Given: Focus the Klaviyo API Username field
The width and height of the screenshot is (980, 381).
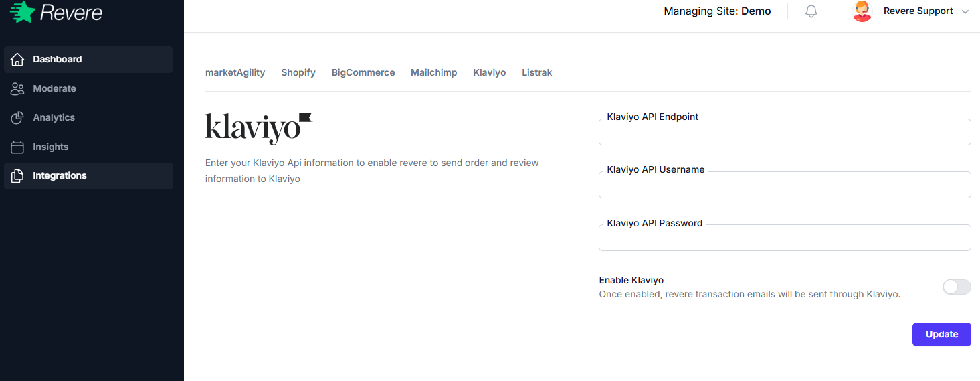Looking at the screenshot, I should tap(785, 185).
